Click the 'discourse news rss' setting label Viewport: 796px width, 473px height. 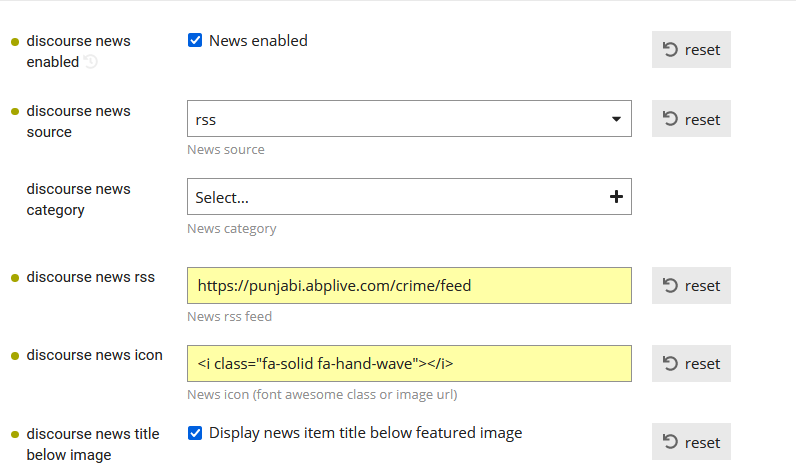[x=90, y=277]
